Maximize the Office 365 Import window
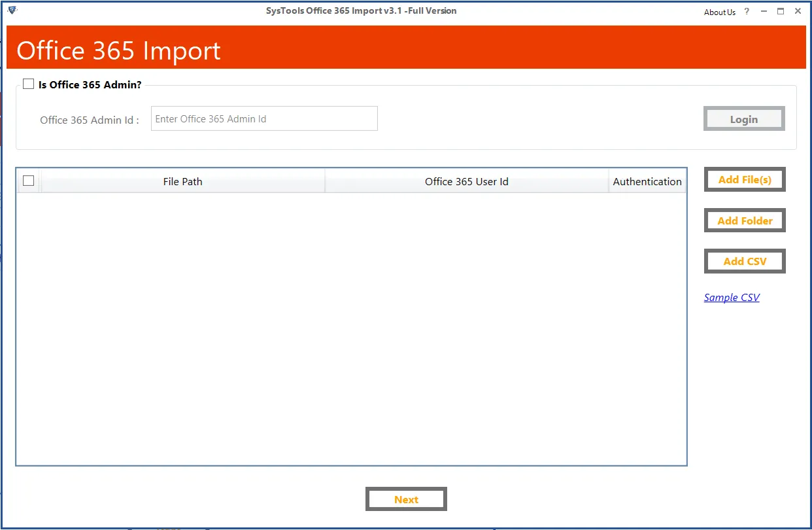This screenshot has width=812, height=530. click(x=781, y=12)
